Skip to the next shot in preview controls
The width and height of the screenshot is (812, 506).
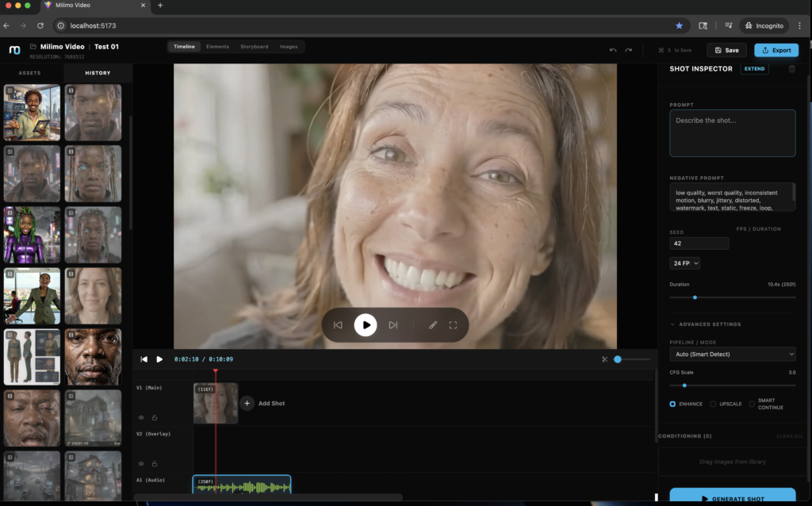tap(393, 325)
